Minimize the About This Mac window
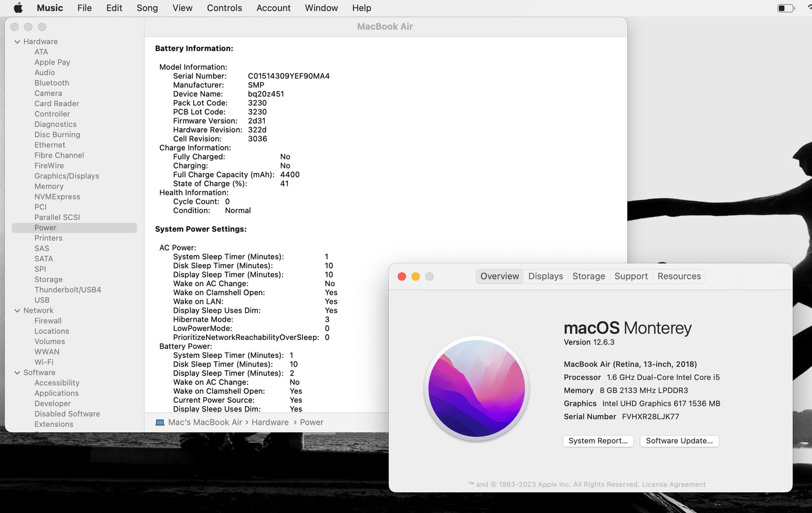 click(x=416, y=276)
